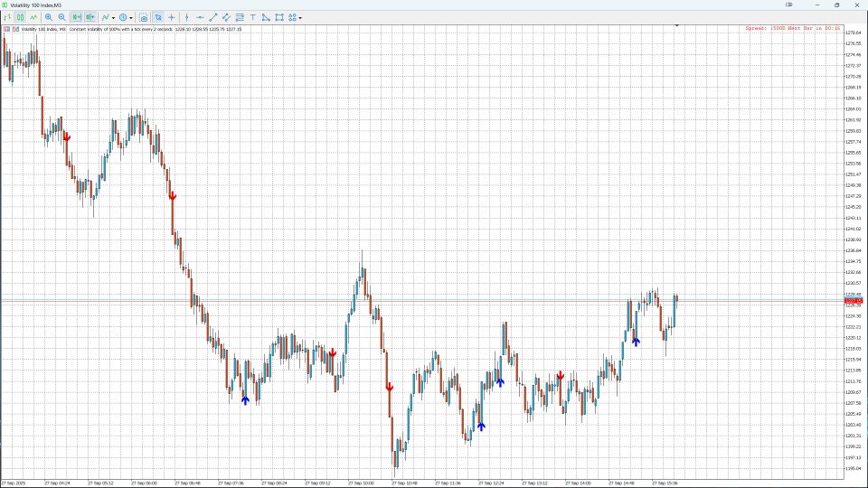The height and width of the screenshot is (488, 868).
Task: Select the rectangle drawing tool
Action: [x=279, y=18]
